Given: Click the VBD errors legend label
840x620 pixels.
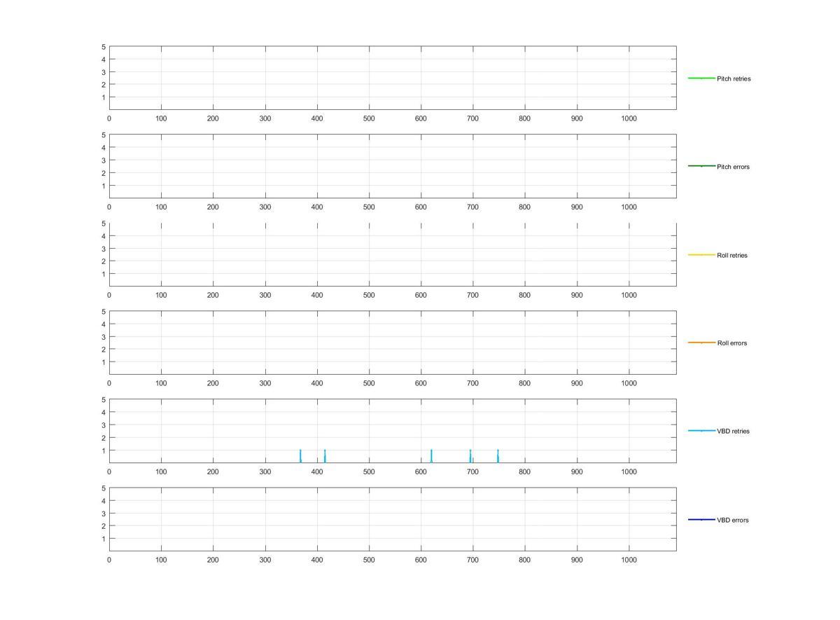Looking at the screenshot, I should click(x=732, y=520).
